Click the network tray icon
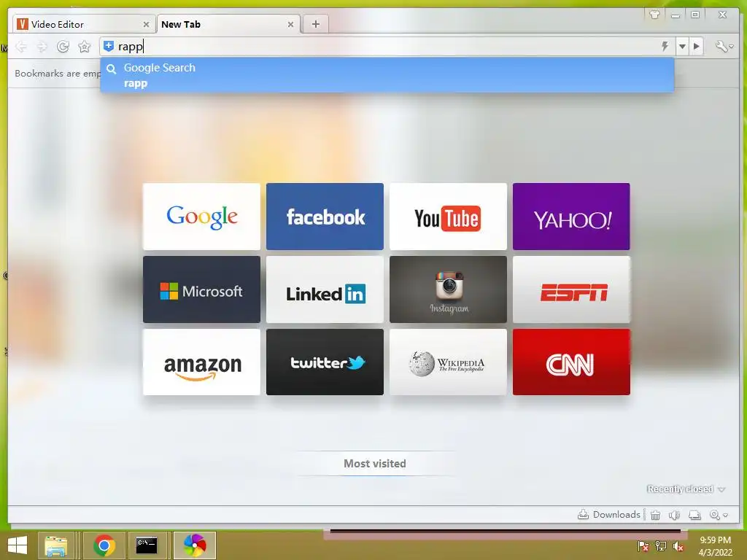747x560 pixels. coord(661,546)
